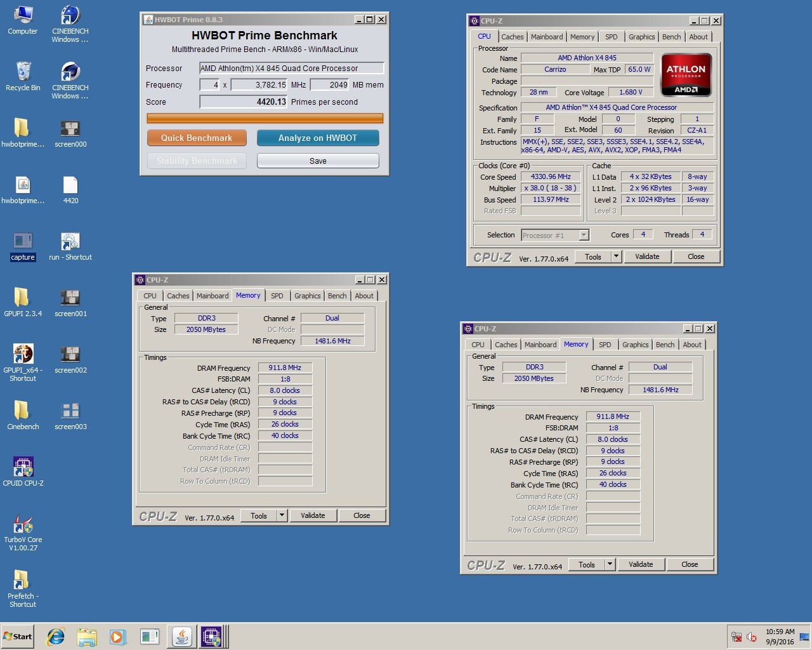Screen dimensions: 812x650
Task: Click the Quick Benchmark button
Action: [197, 138]
